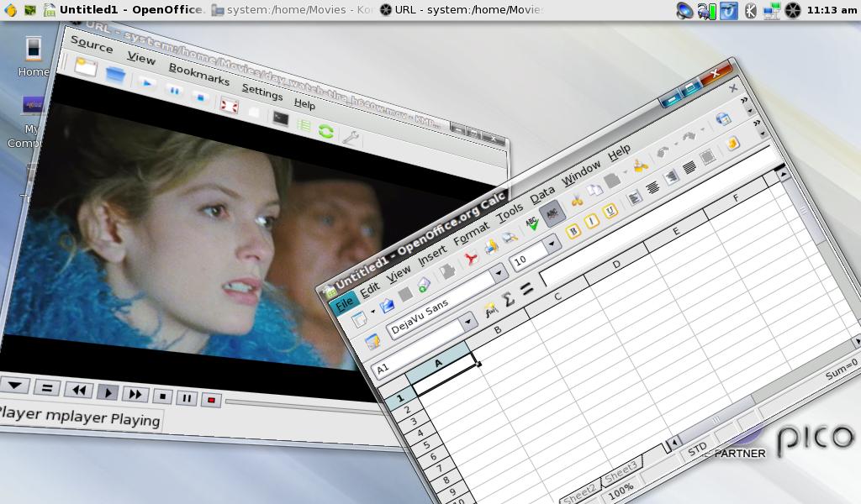The width and height of the screenshot is (861, 504).
Task: Open the Data menu in Calc
Action: click(542, 195)
